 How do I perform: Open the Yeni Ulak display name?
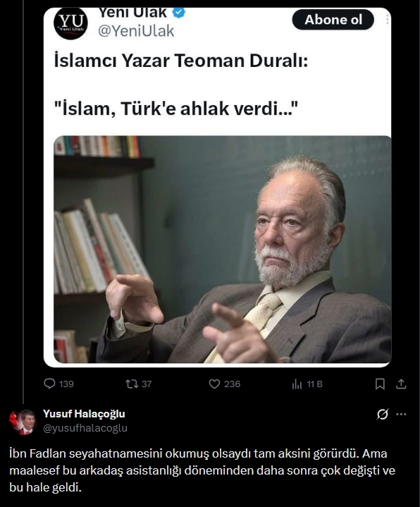(x=132, y=13)
